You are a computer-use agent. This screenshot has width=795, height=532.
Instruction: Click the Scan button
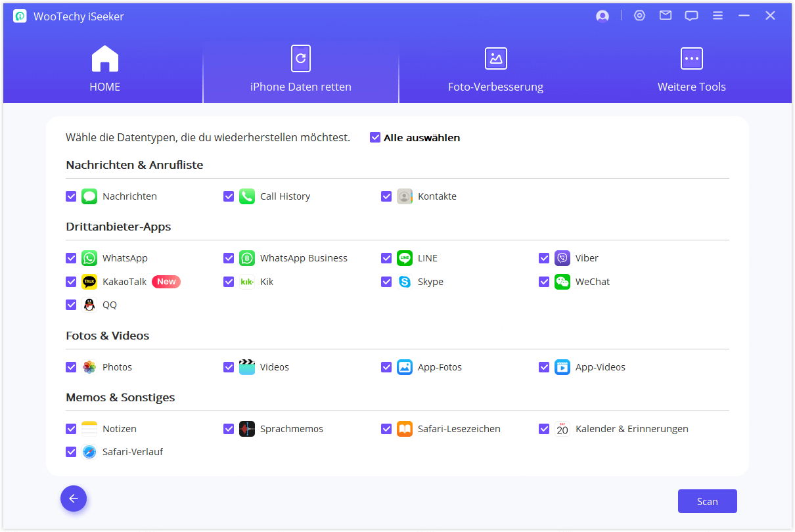tap(707, 500)
